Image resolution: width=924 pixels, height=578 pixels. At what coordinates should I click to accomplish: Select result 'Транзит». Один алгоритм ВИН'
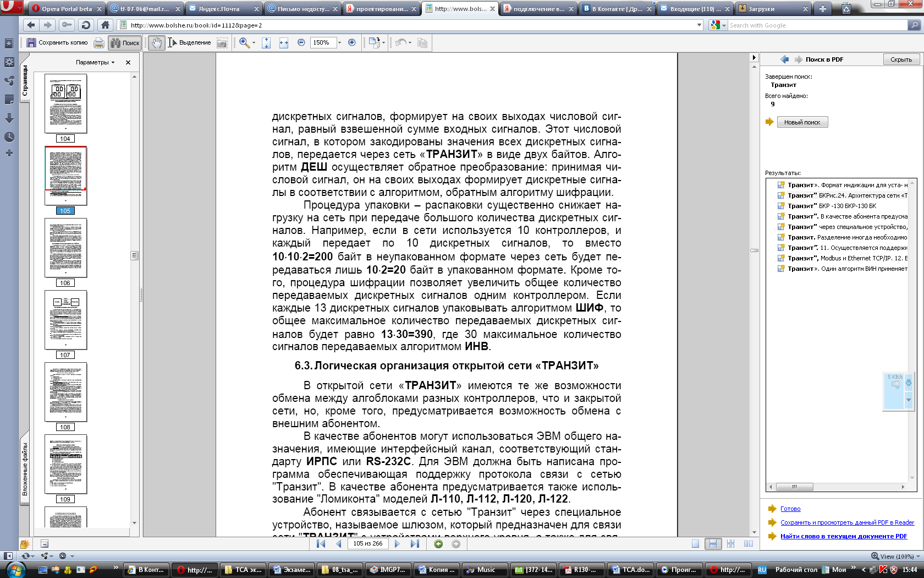coord(843,269)
